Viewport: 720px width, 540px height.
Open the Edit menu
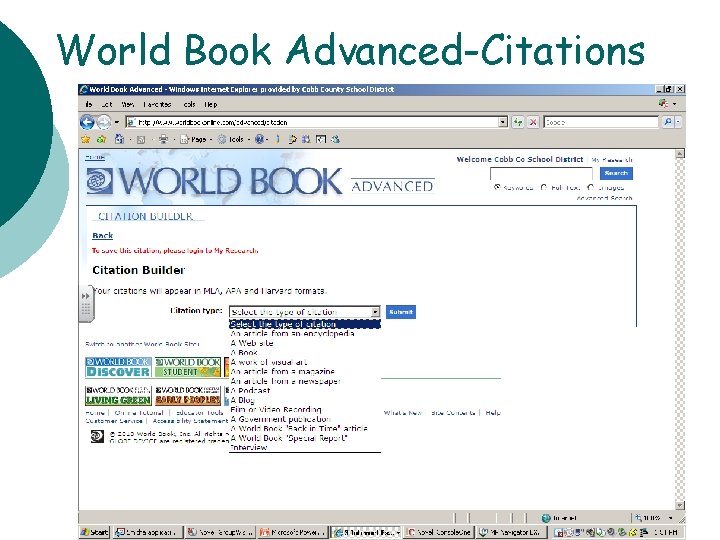[107, 104]
